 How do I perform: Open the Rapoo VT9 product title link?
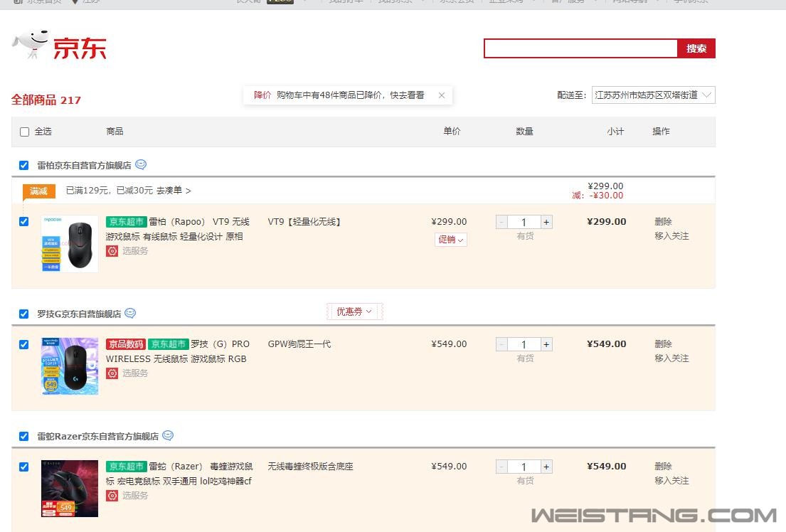177,229
